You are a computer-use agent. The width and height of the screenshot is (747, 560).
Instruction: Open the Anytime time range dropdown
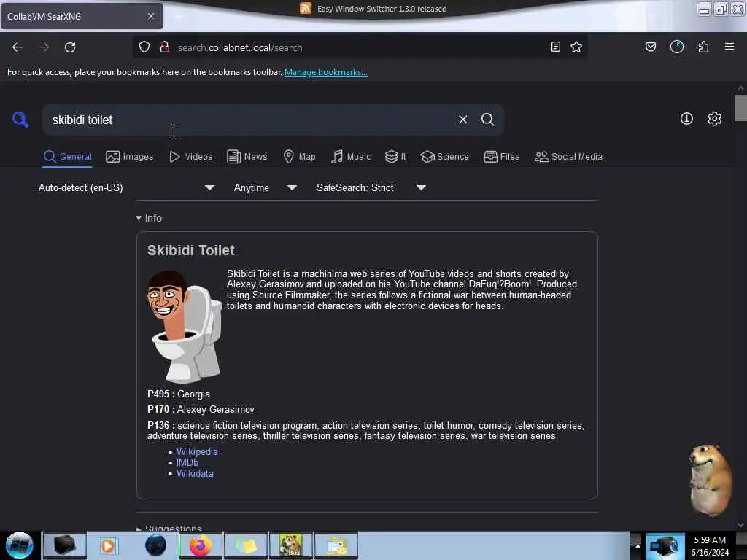265,187
